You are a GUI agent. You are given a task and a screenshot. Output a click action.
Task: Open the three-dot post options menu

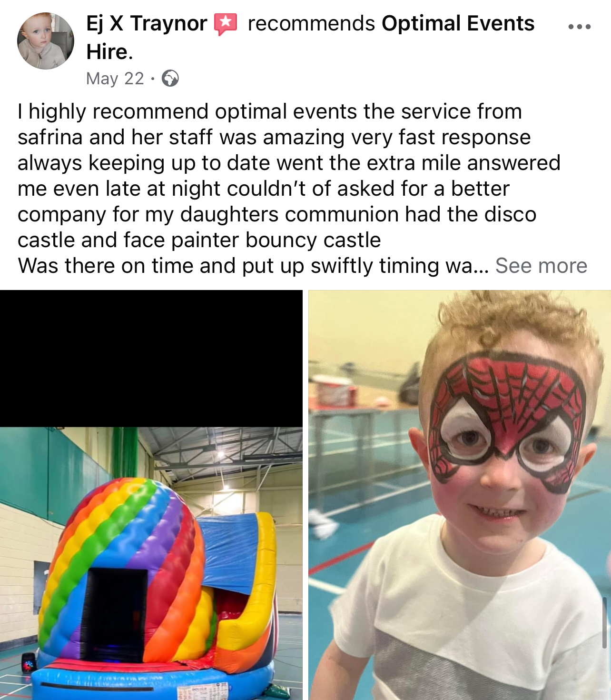click(579, 27)
